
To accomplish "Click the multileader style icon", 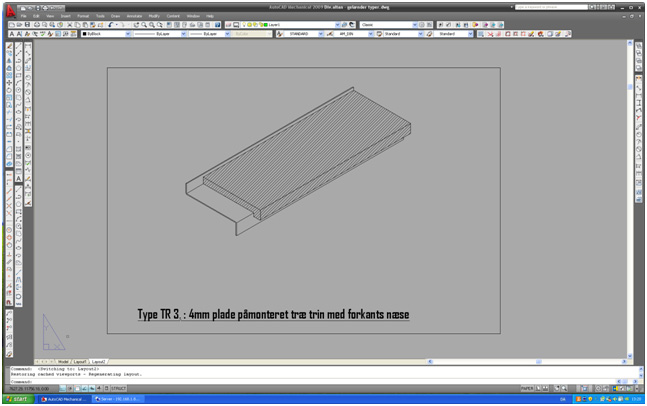I will (429, 34).
